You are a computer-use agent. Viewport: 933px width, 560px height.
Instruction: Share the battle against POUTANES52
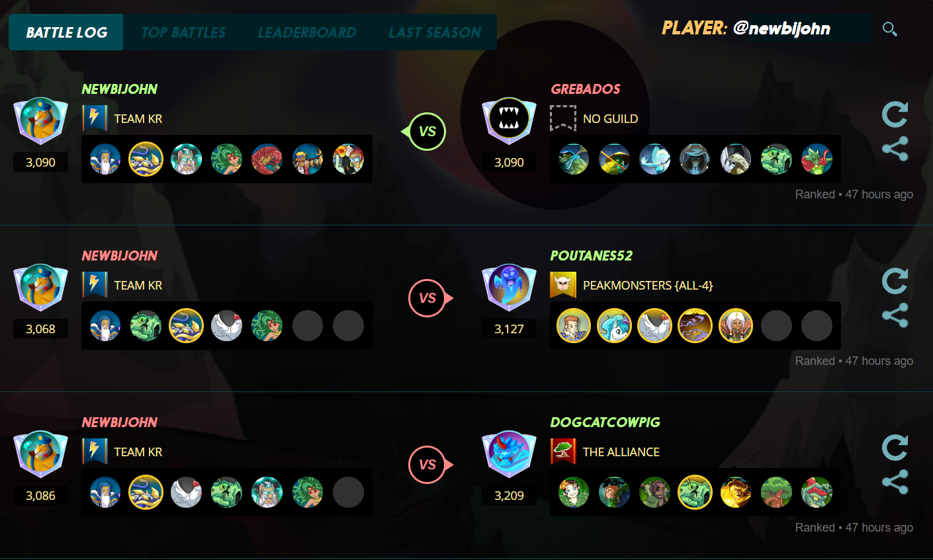tap(895, 315)
